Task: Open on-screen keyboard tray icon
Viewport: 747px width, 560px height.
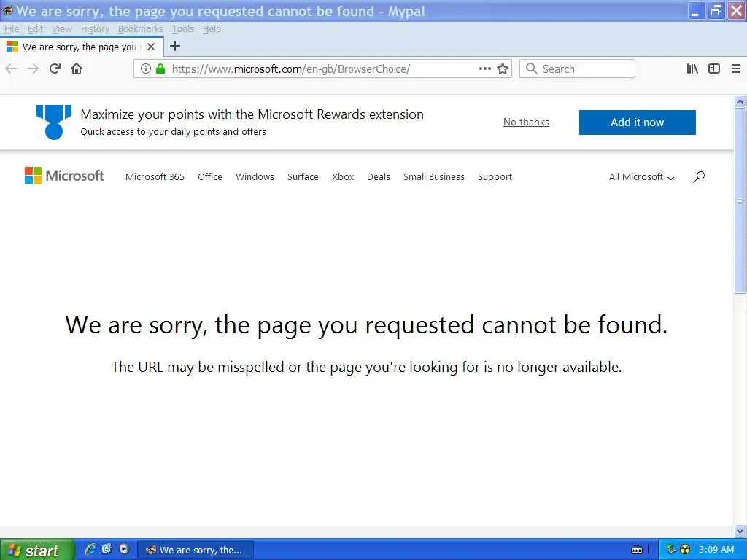Action: [x=637, y=550]
